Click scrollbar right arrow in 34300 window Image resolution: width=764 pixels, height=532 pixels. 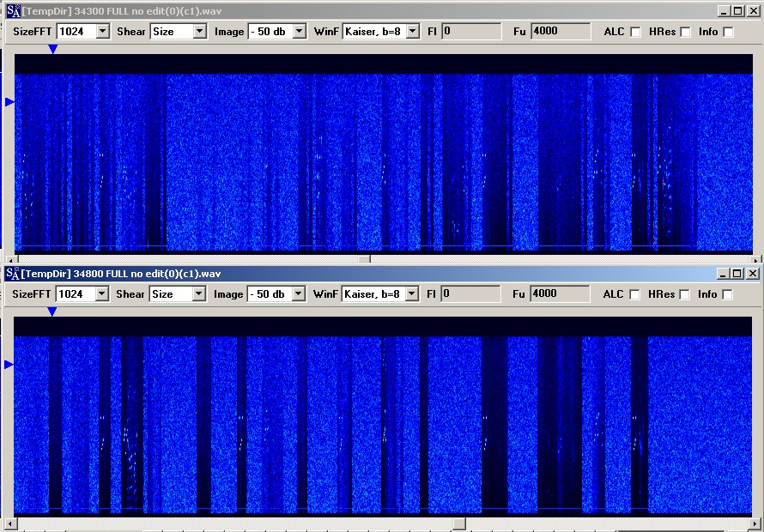(x=756, y=260)
